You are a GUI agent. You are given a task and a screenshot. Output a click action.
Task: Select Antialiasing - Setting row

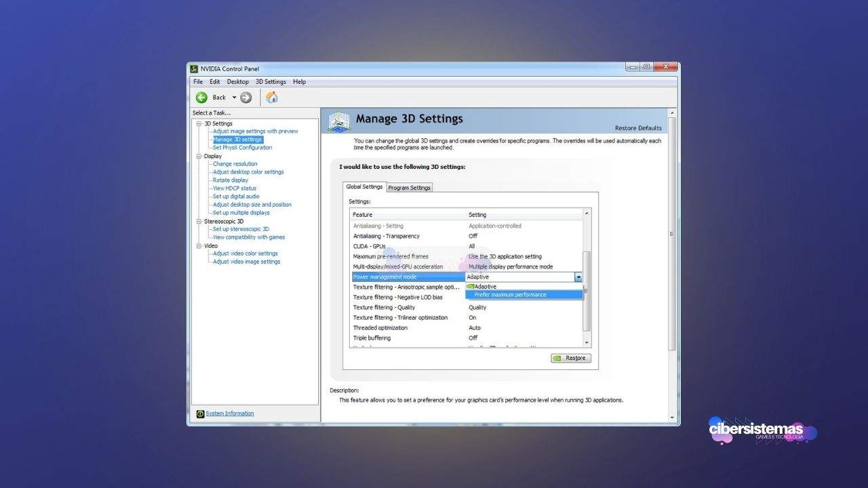click(467, 226)
